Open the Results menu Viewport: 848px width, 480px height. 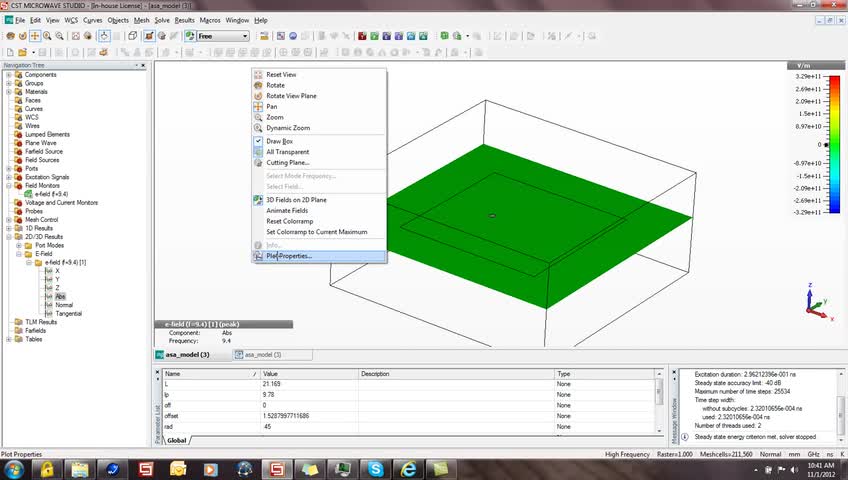(x=184, y=20)
